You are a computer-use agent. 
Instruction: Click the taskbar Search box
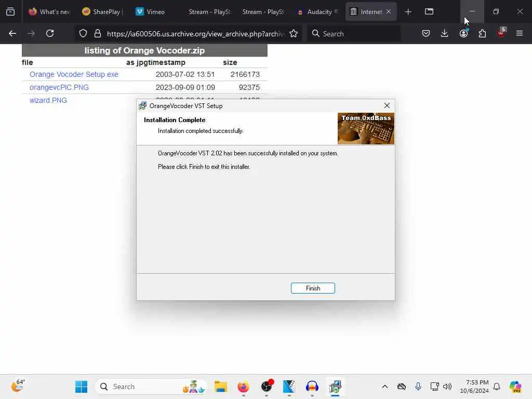coord(151,387)
